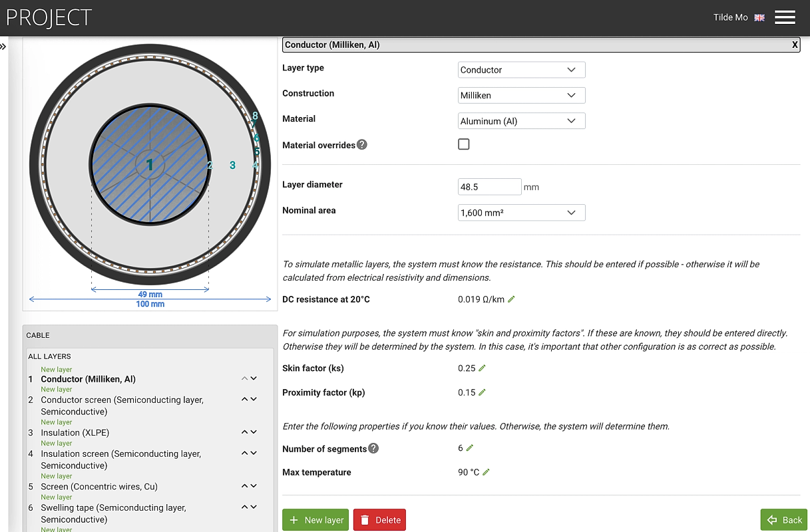The width and height of the screenshot is (810, 532).
Task: Add new layer above Insulation screen
Action: tap(57, 444)
